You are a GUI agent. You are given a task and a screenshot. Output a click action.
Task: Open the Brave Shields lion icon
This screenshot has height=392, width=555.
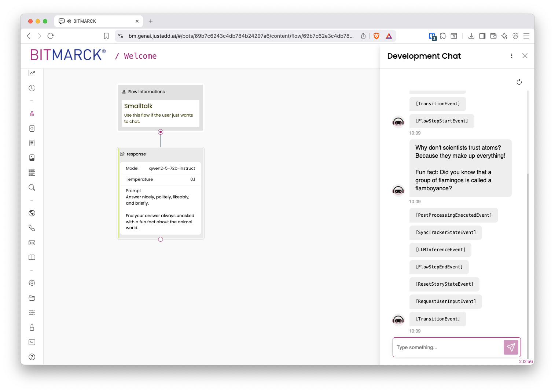376,36
